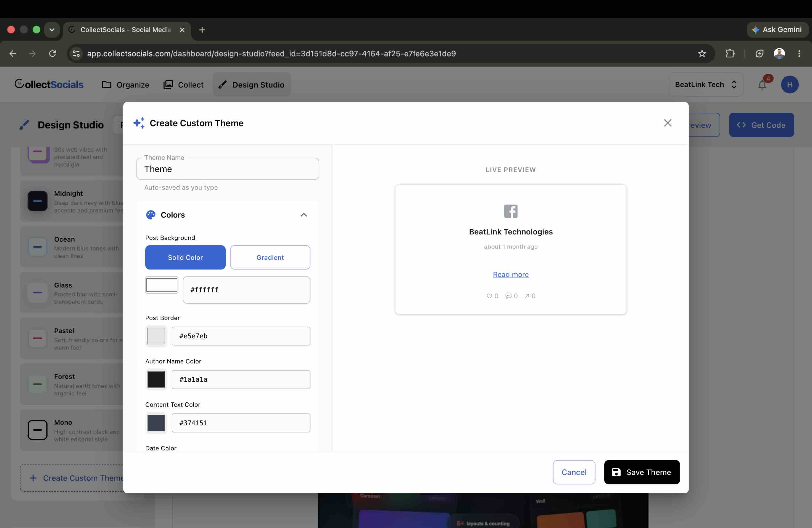Select the Glass theme
The width and height of the screenshot is (812, 528).
pyautogui.click(x=72, y=293)
